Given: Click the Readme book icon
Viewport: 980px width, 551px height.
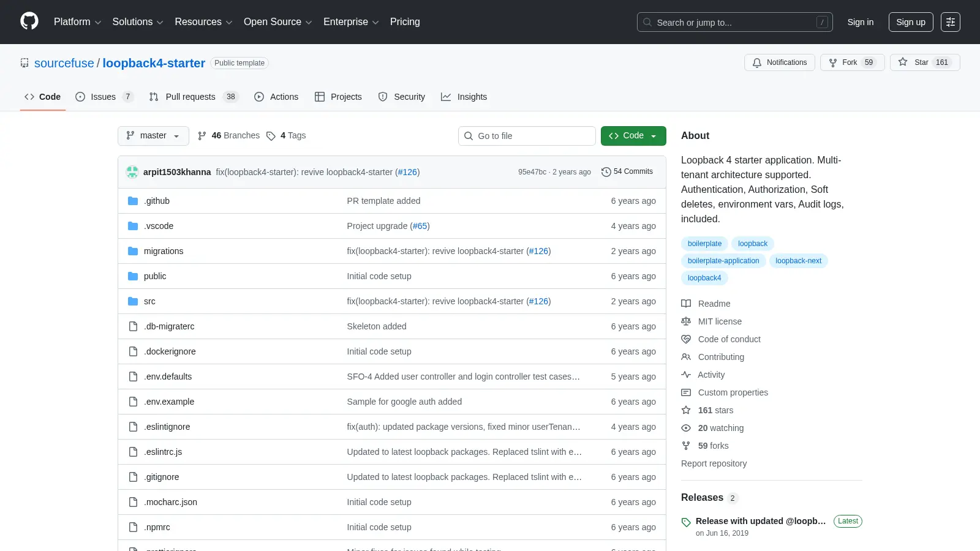Looking at the screenshot, I should click(686, 304).
